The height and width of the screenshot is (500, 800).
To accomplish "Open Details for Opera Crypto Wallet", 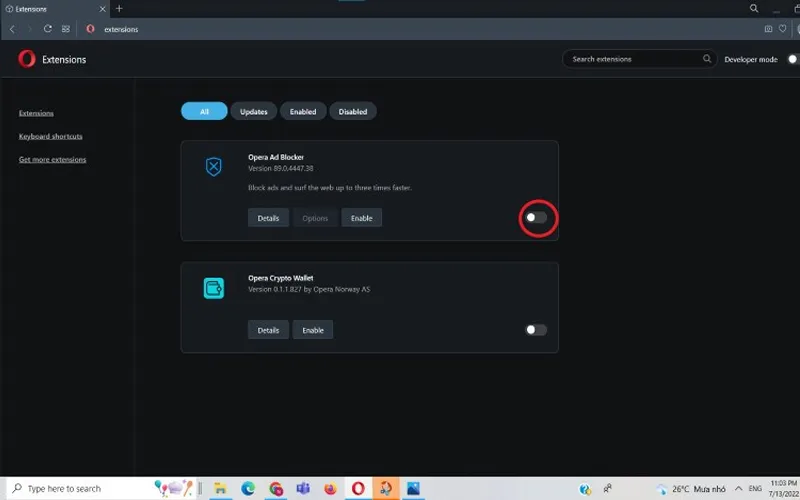I will (x=268, y=330).
